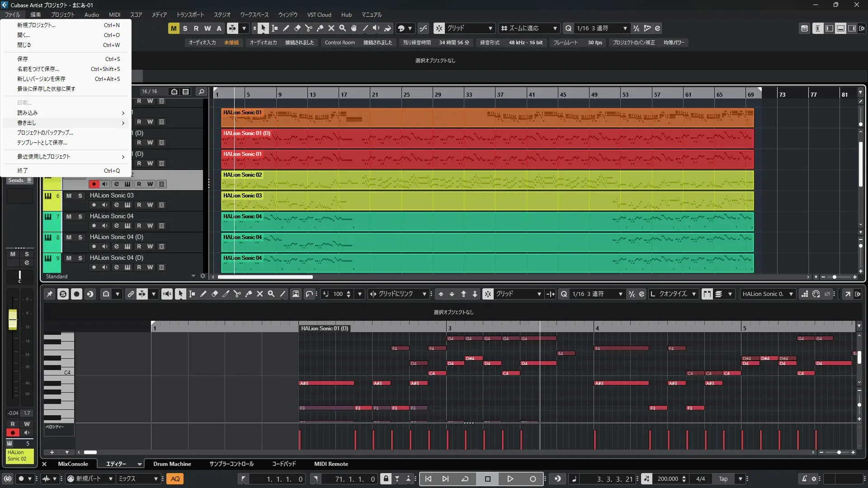Click the yellow channel volume fader handle
The width and height of the screenshot is (868, 488).
(x=13, y=319)
